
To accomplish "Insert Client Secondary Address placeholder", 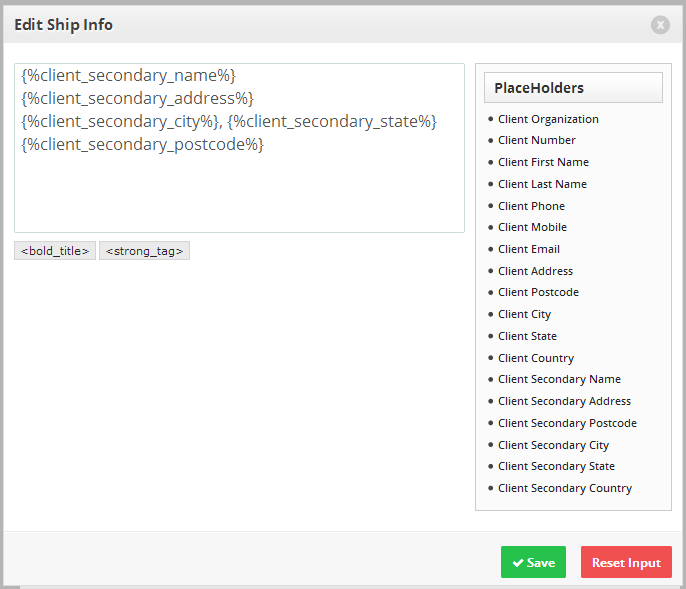I will pyautogui.click(x=564, y=401).
